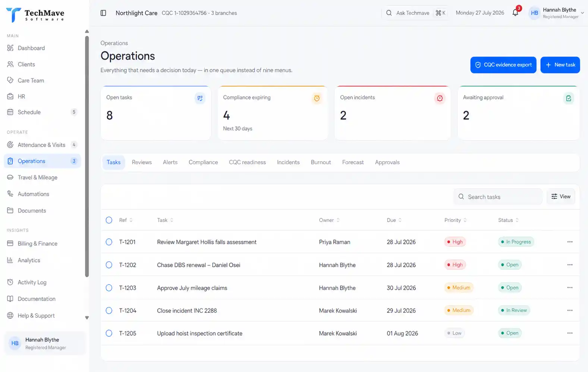Select task T-1202 checkbox
The height and width of the screenshot is (372, 588).
coord(109,265)
